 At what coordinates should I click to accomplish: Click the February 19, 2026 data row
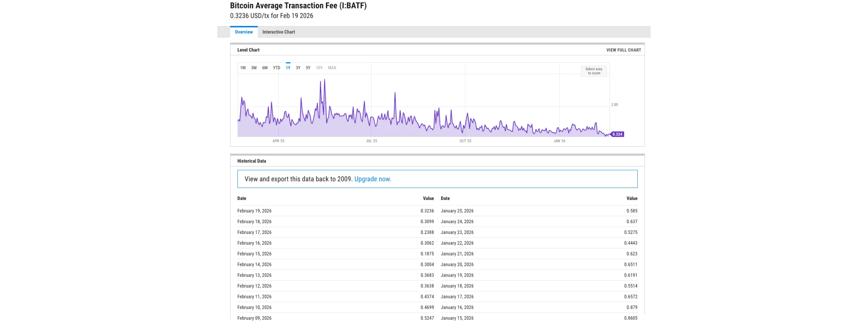coord(335,211)
